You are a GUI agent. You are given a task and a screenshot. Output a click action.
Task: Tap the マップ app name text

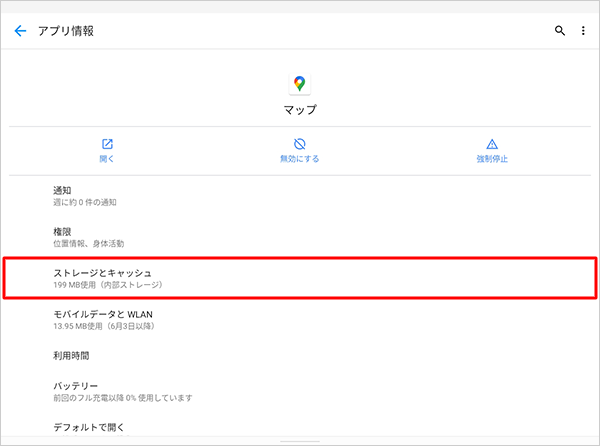(x=299, y=108)
